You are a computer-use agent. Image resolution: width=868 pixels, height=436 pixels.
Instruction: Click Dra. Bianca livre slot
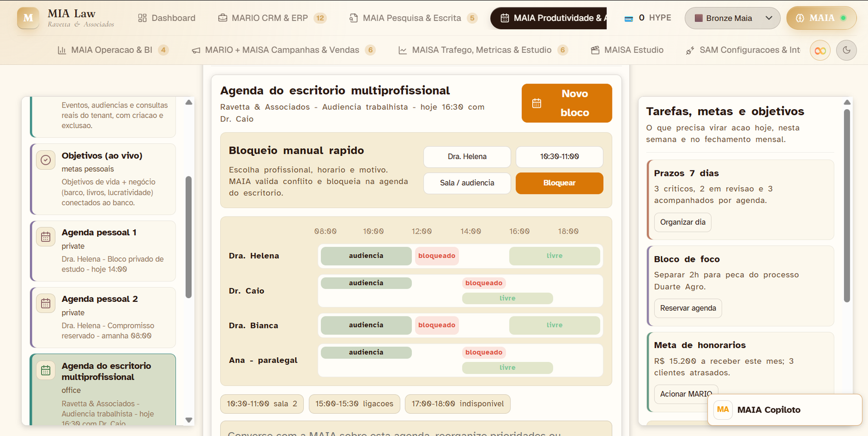click(554, 325)
